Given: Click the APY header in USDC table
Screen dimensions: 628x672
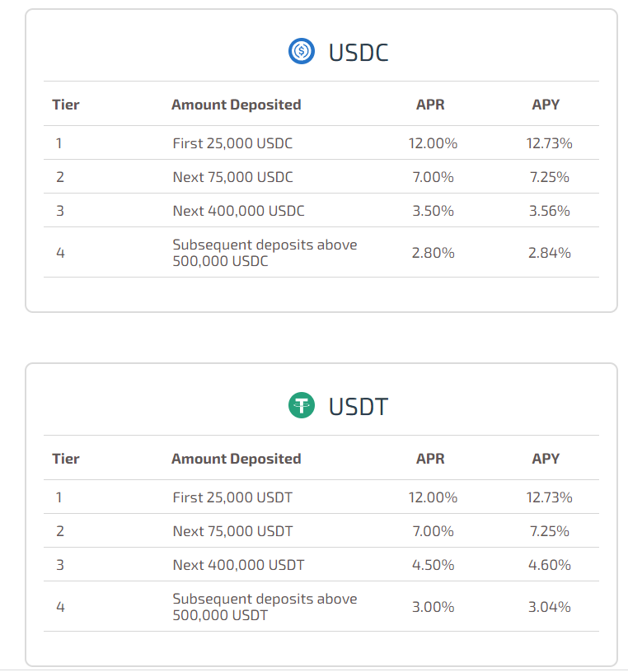Looking at the screenshot, I should point(546,105).
